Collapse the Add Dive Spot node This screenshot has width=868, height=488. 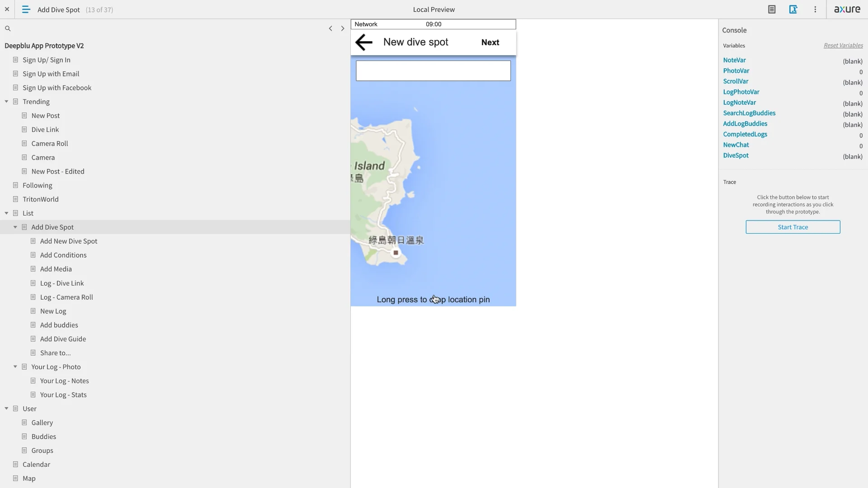pos(15,227)
